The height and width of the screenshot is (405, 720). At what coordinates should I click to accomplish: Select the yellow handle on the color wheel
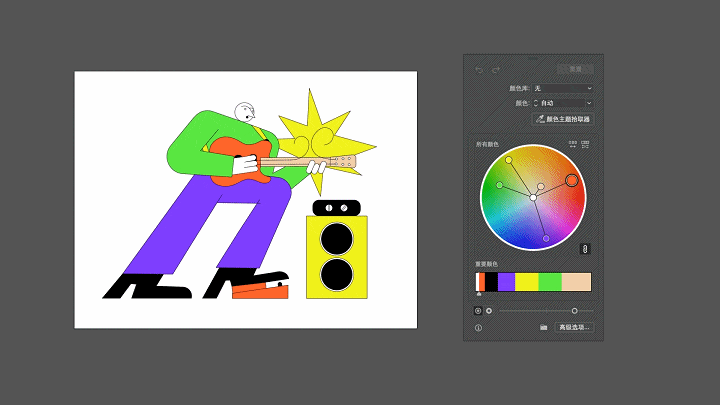click(508, 160)
